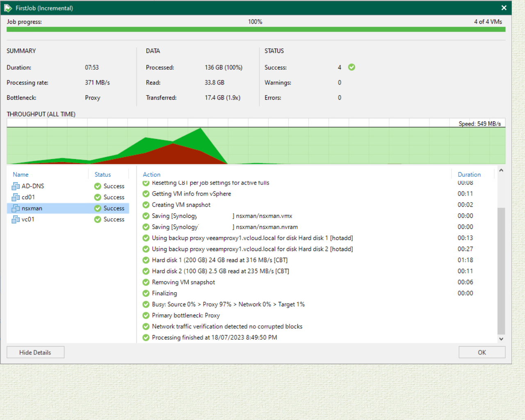Click 'Removing VM snapshot' text
Image resolution: width=525 pixels, height=420 pixels.
click(183, 282)
